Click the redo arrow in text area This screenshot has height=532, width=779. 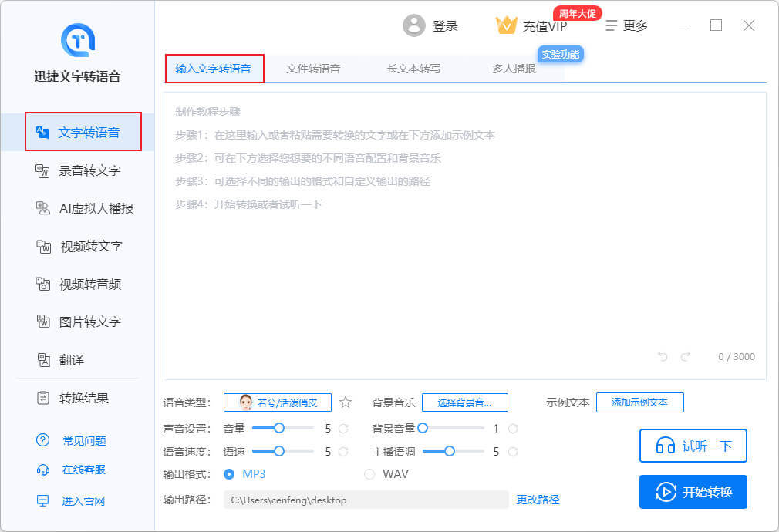[x=686, y=356]
